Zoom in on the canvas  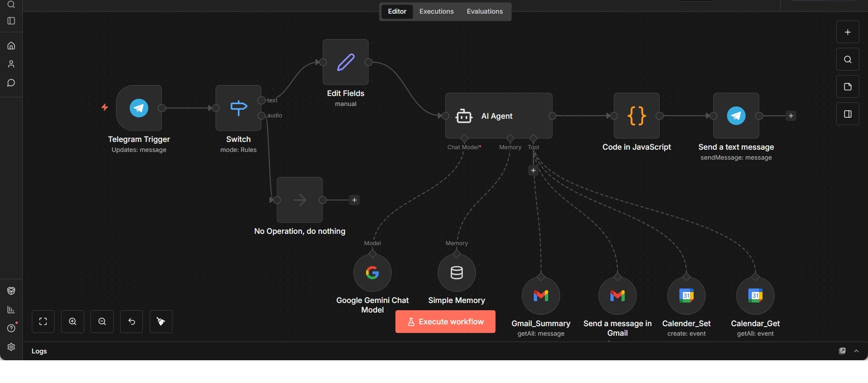pyautogui.click(x=73, y=322)
